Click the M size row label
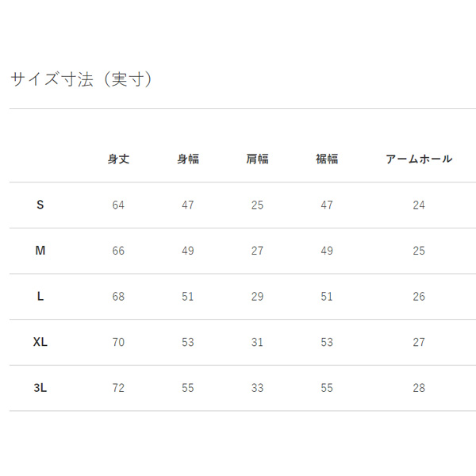This screenshot has width=476, height=476. pos(40,251)
